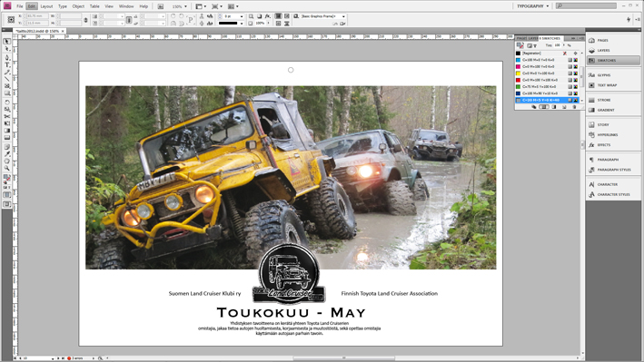The width and height of the screenshot is (644, 362).
Task: Open the Typography workspace dropdown
Action: click(532, 6)
